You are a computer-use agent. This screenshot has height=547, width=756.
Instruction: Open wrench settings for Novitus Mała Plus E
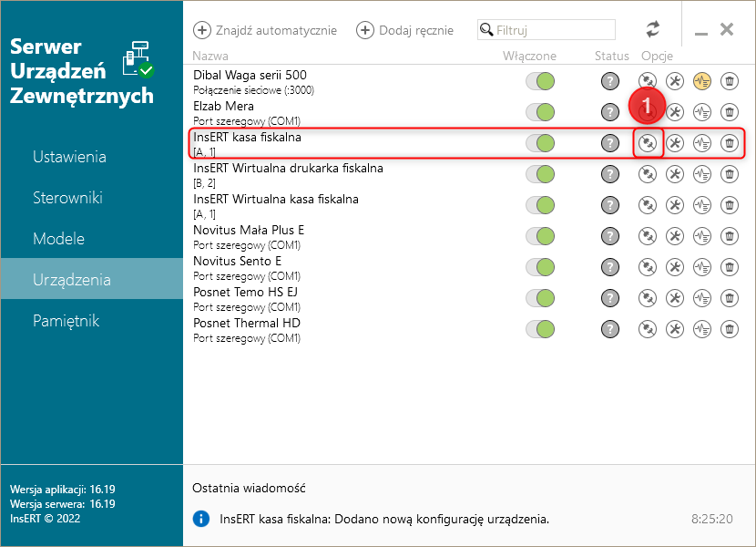pos(675,236)
